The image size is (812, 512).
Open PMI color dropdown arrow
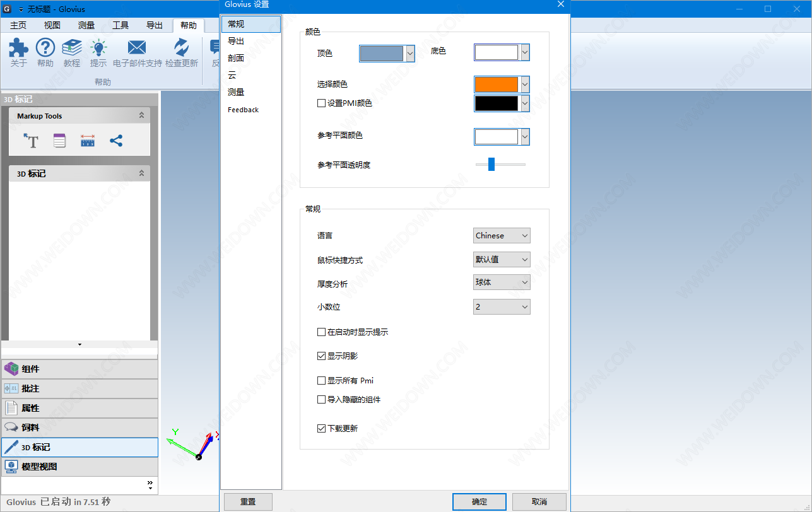click(x=524, y=103)
